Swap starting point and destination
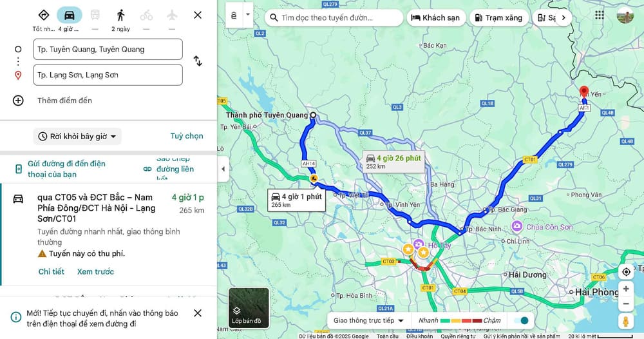 point(198,61)
